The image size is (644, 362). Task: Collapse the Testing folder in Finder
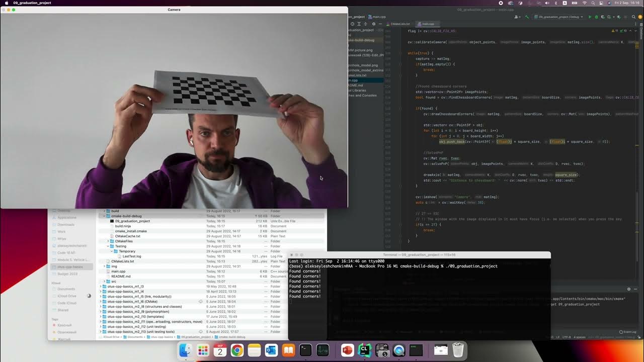(x=108, y=246)
